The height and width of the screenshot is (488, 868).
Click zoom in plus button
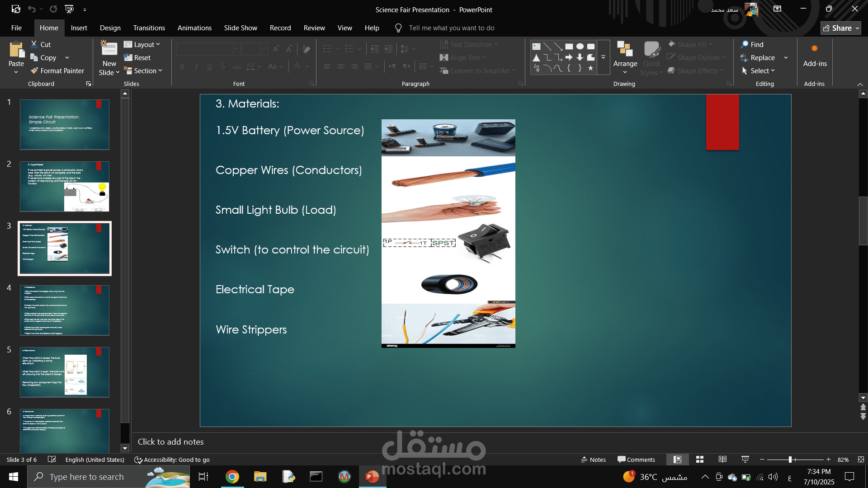pyautogui.click(x=829, y=460)
